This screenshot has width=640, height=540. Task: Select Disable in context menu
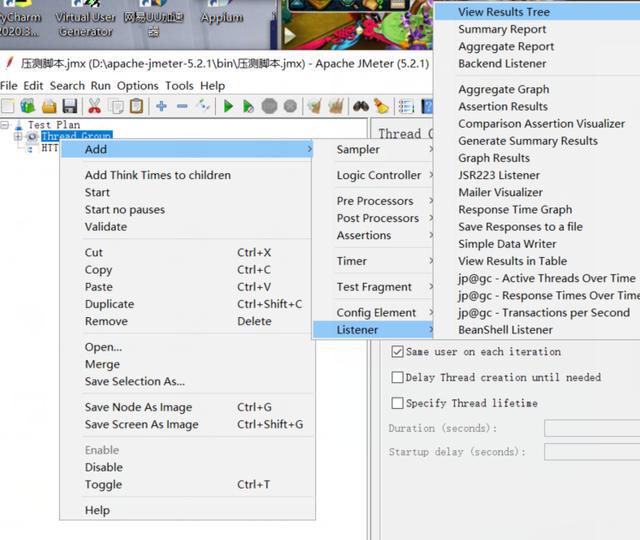(187, 467)
